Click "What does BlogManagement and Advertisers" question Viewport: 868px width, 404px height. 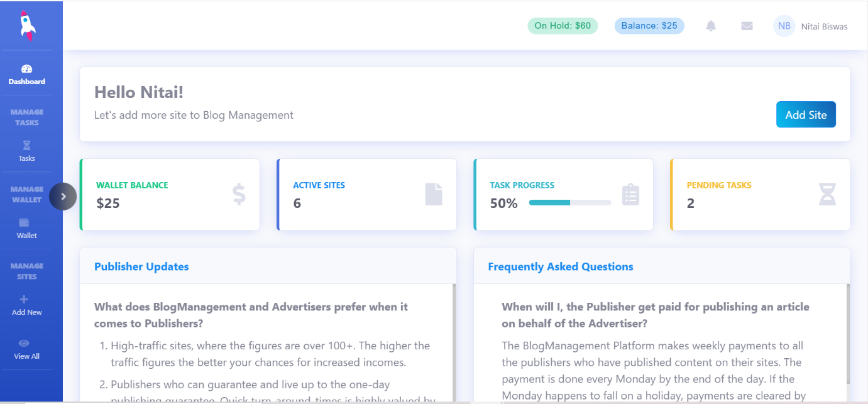pos(251,315)
